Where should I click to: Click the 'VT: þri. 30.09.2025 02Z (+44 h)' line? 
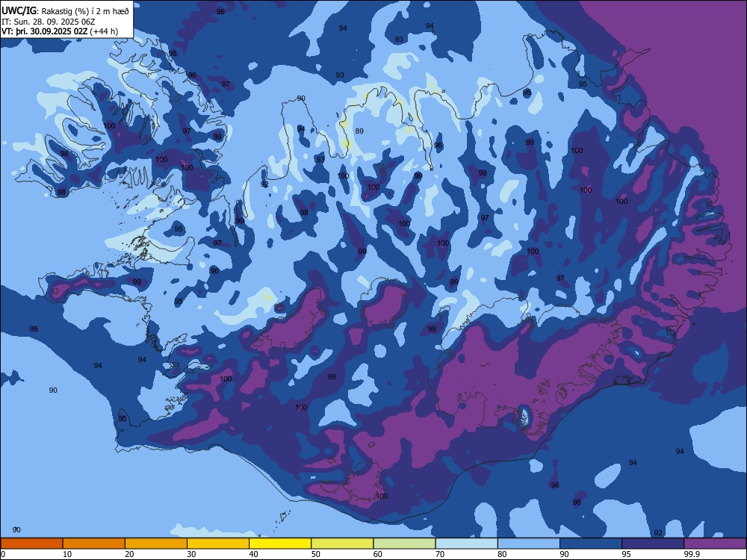pos(60,31)
